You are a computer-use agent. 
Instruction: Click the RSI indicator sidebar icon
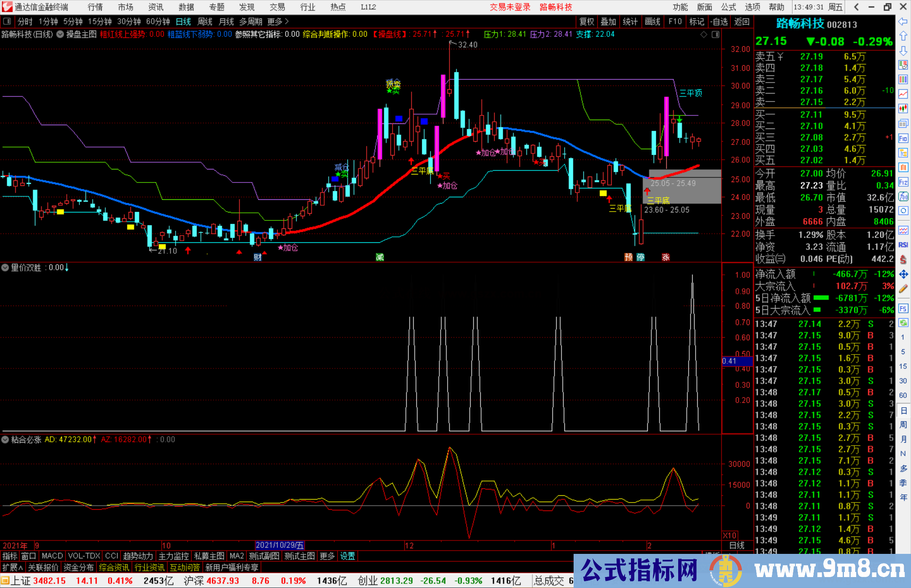903,245
